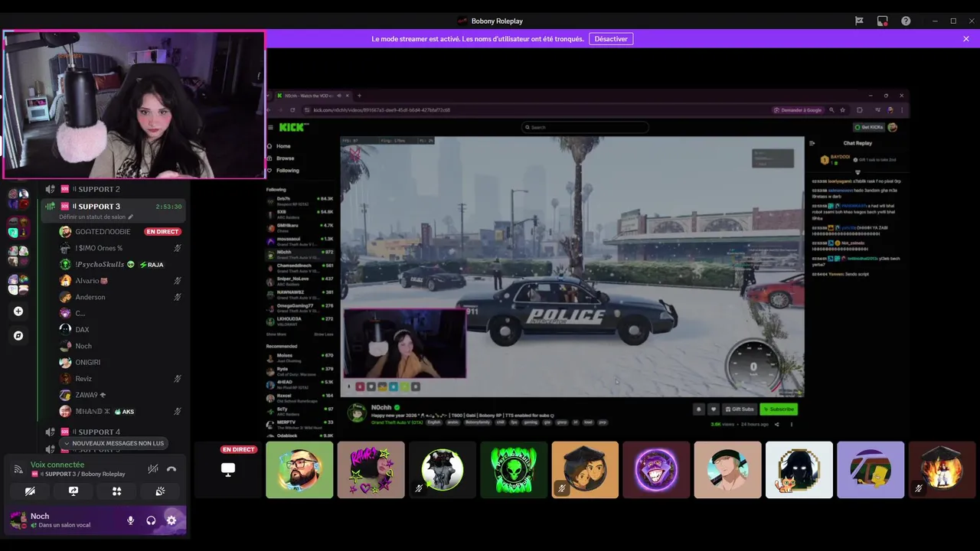Screen dimensions: 980x551
Task: Click Noch's avatar in the user panel
Action: (x=18, y=520)
